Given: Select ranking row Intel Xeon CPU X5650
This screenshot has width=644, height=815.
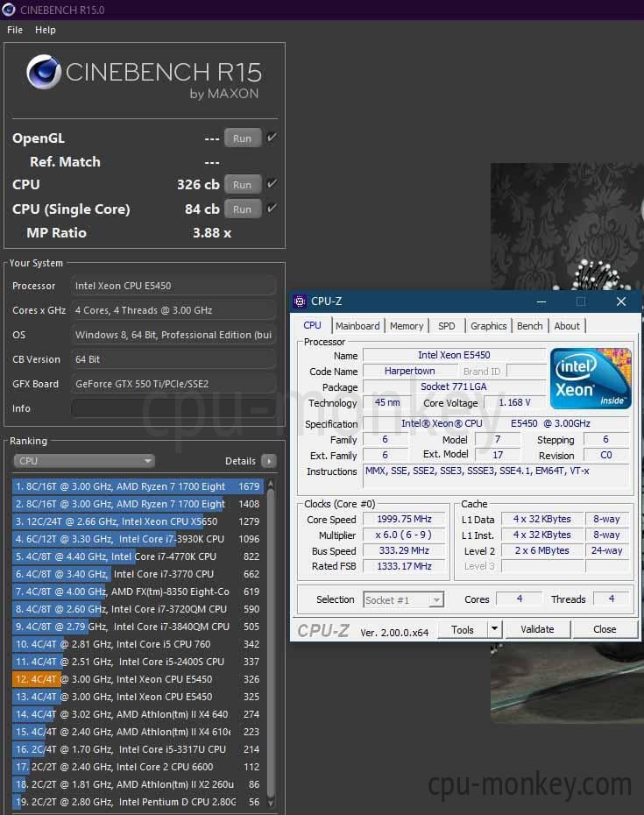Looking at the screenshot, I should [x=138, y=521].
